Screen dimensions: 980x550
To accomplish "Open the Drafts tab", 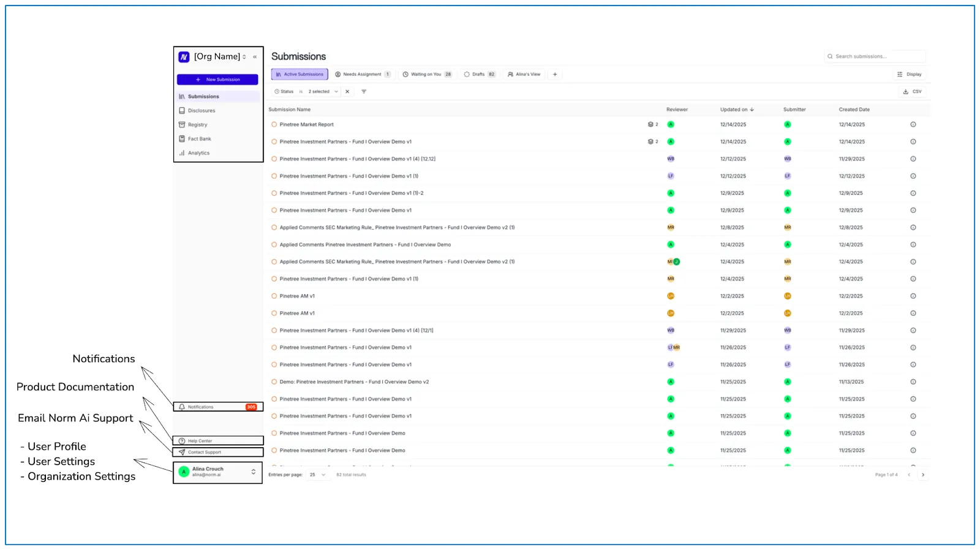I will (480, 75).
